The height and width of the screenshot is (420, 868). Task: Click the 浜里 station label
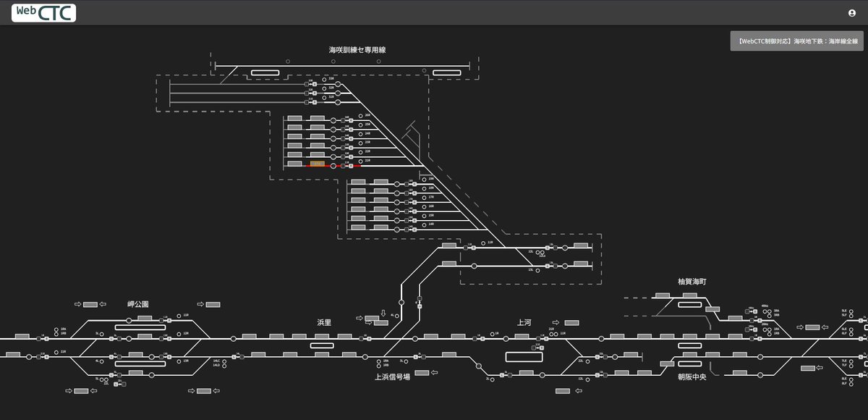324,322
